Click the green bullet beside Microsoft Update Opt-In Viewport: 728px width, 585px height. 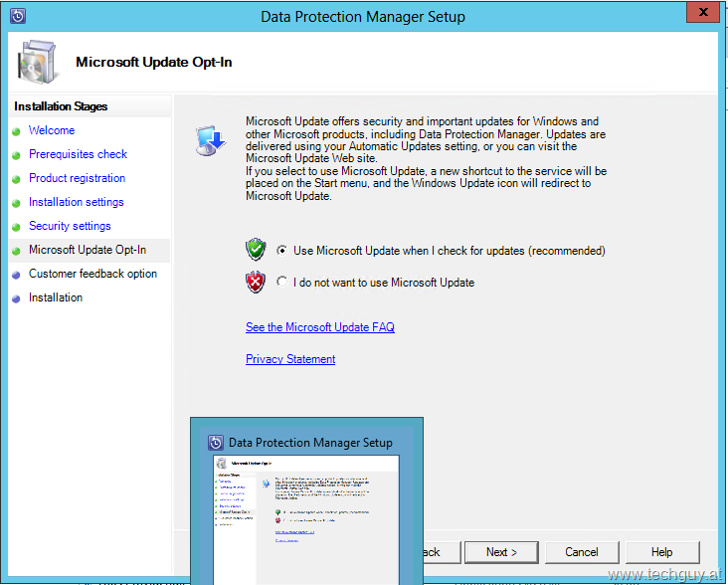(16, 251)
